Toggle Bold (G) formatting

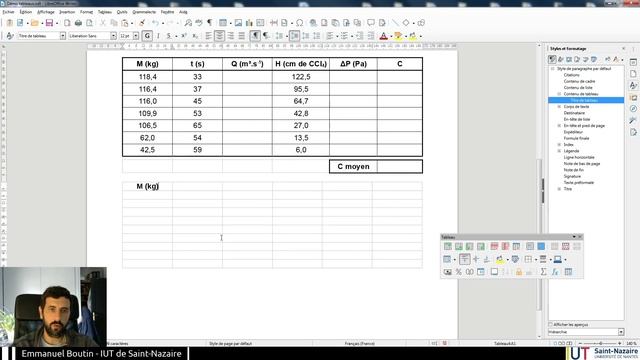(x=147, y=36)
